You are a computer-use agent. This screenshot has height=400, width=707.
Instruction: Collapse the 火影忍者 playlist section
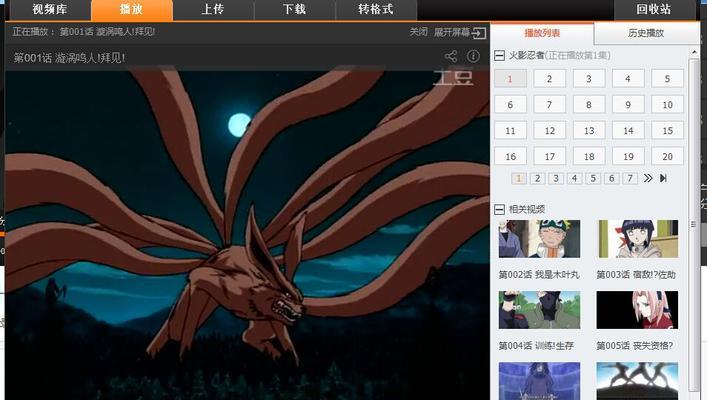[x=499, y=55]
